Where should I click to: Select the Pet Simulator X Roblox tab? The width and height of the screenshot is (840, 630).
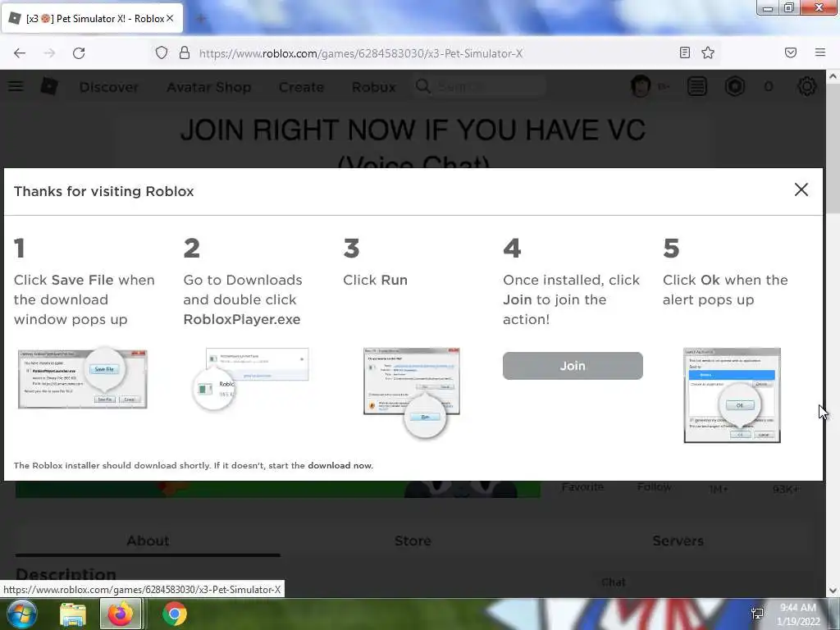[92, 18]
